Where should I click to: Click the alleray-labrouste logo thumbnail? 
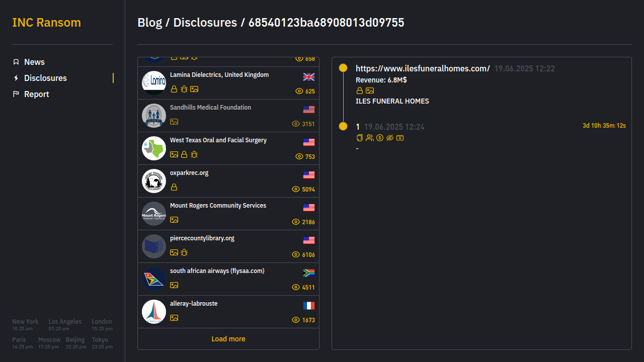154,312
